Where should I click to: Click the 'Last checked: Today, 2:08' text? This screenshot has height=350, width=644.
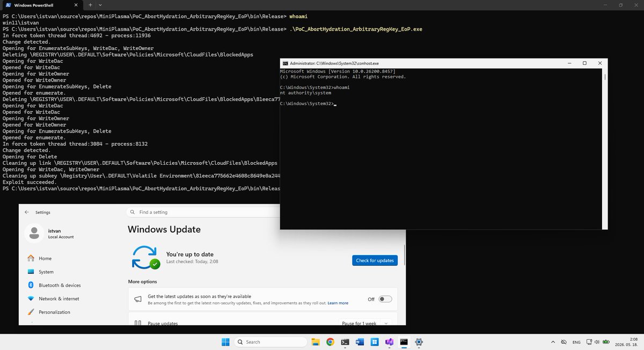tap(192, 261)
